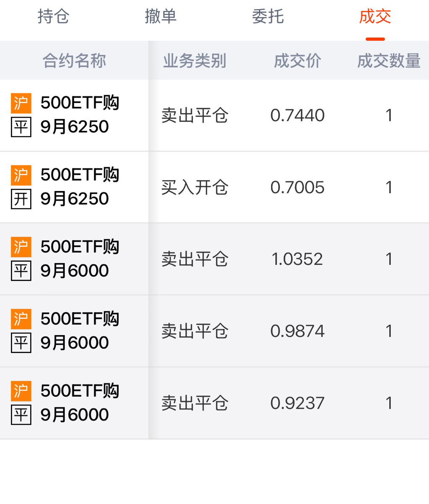This screenshot has height=504, width=429.
Task: Go to the 委托 tab
Action: coord(268,17)
